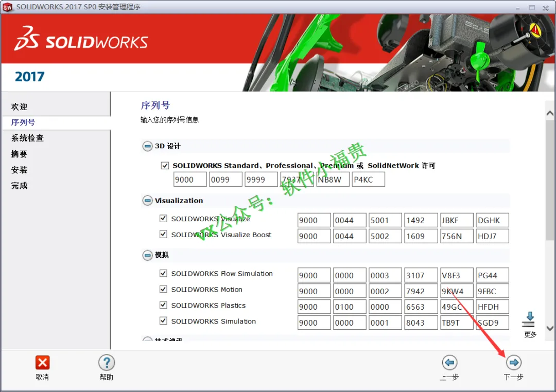Click Simulation serial field 0001
556x392 pixels.
[x=385, y=323]
